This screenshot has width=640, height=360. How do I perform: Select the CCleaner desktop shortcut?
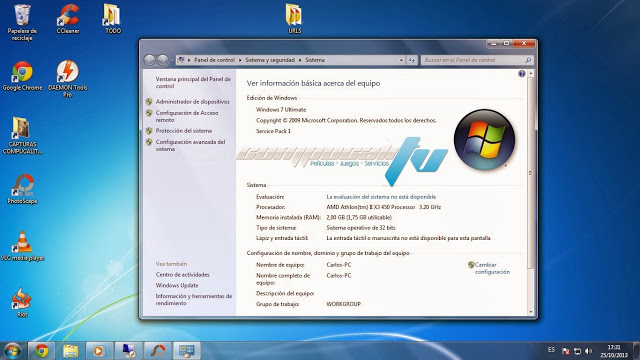(68, 19)
